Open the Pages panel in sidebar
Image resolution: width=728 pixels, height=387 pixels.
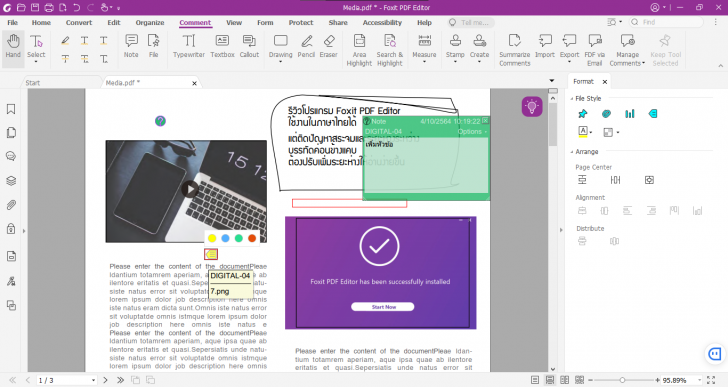(11, 133)
